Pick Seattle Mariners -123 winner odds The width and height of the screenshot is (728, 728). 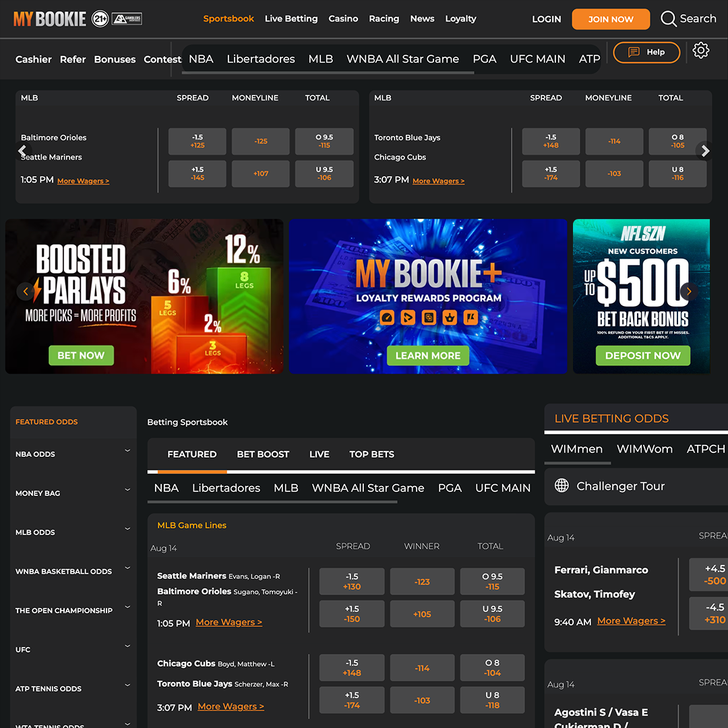[x=422, y=581]
